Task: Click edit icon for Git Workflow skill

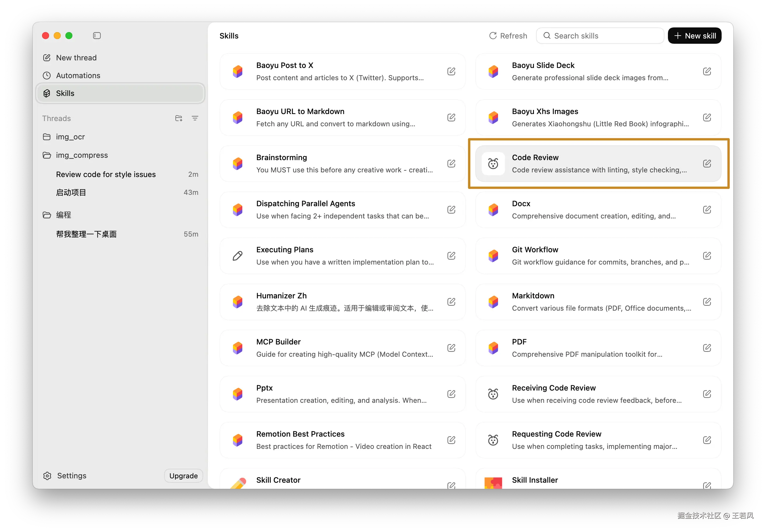Action: [707, 256]
